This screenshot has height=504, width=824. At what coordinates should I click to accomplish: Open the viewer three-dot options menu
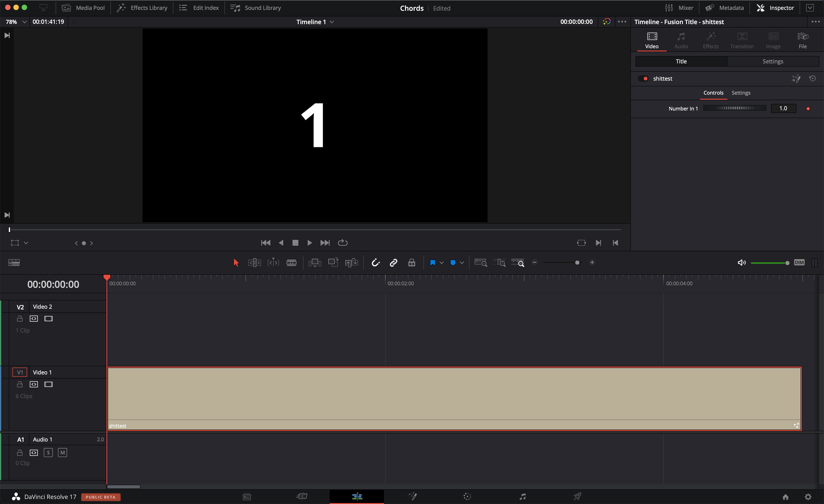point(622,22)
